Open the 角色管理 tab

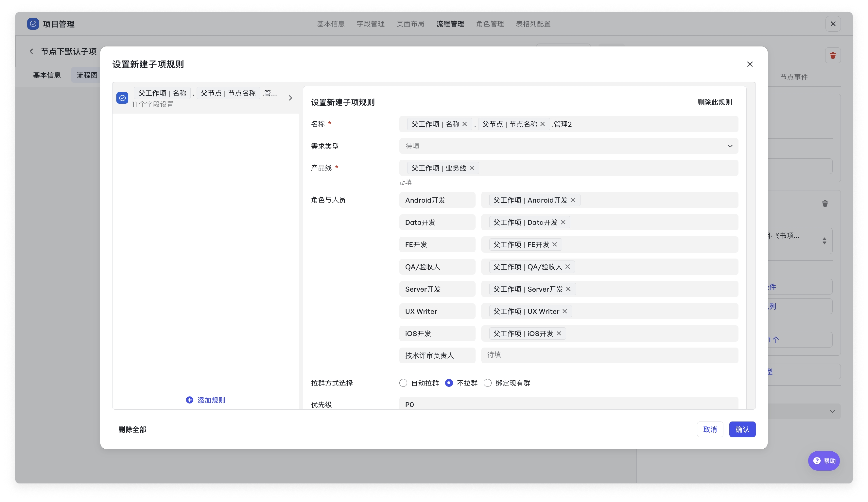tap(490, 24)
